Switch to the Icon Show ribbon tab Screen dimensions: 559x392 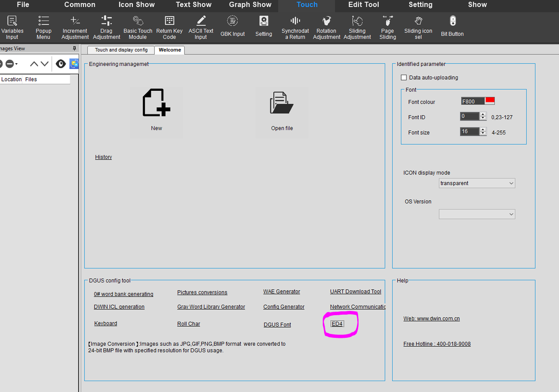click(x=136, y=5)
